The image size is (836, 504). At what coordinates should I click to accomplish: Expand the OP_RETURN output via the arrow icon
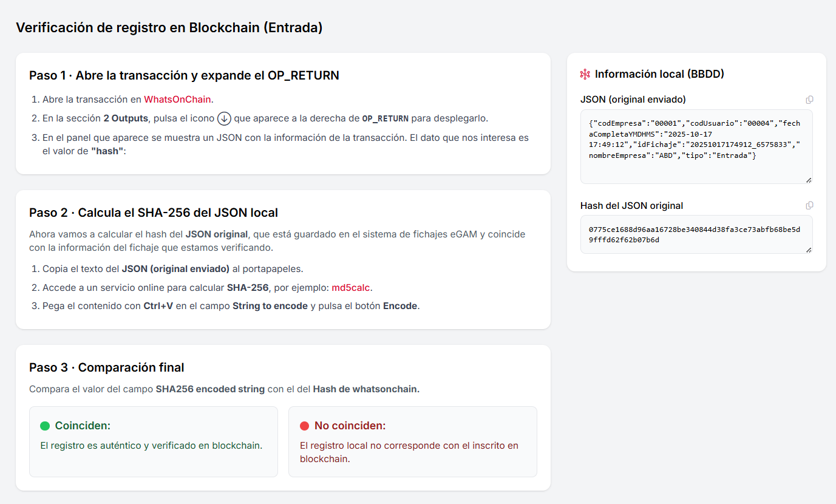(x=223, y=118)
